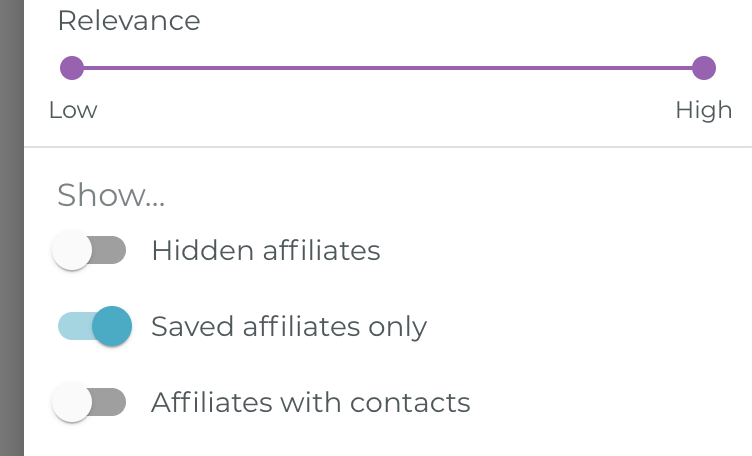Screen dimensions: 752x456
Task: Click the divider line above "Show..."
Action: (x=388, y=148)
